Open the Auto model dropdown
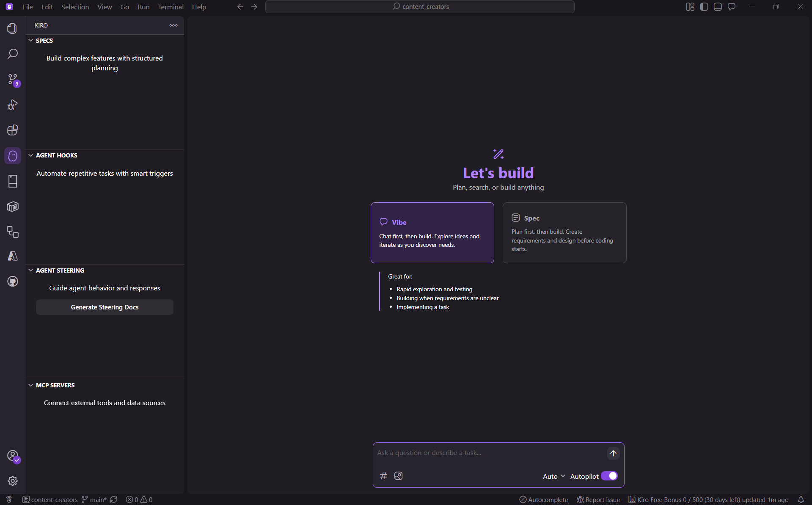The image size is (812, 505). tap(553, 476)
